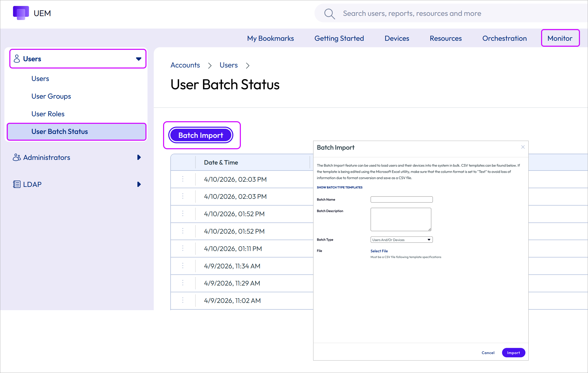Focus the Batch Description text area
588x373 pixels.
(x=401, y=219)
